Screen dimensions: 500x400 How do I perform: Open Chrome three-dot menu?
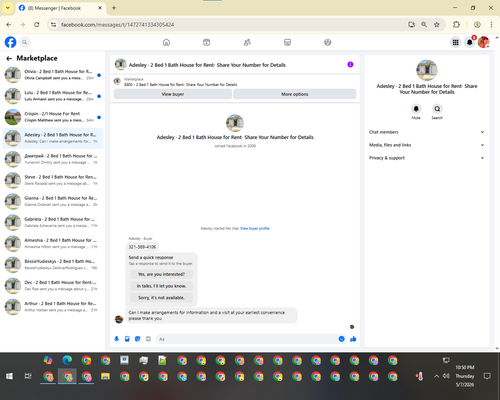pos(491,25)
